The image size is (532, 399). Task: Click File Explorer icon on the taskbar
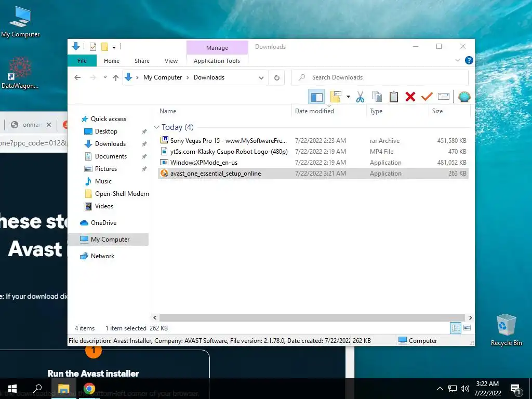click(63, 389)
